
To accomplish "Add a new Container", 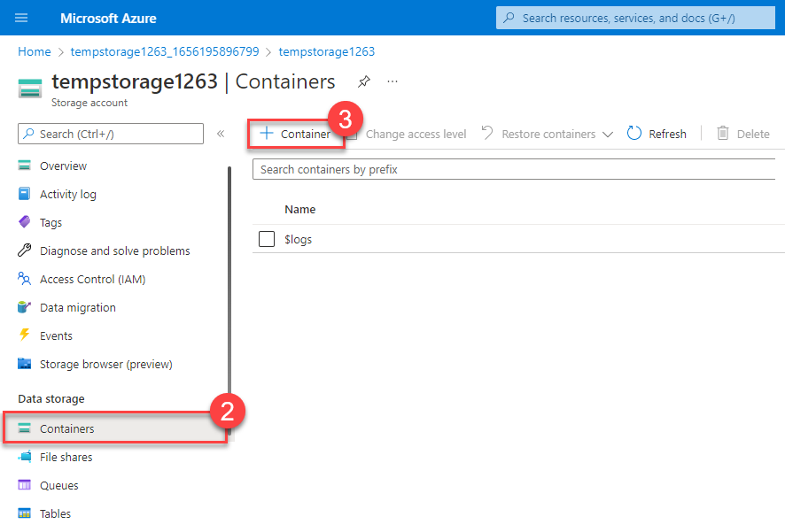I will pyautogui.click(x=295, y=134).
